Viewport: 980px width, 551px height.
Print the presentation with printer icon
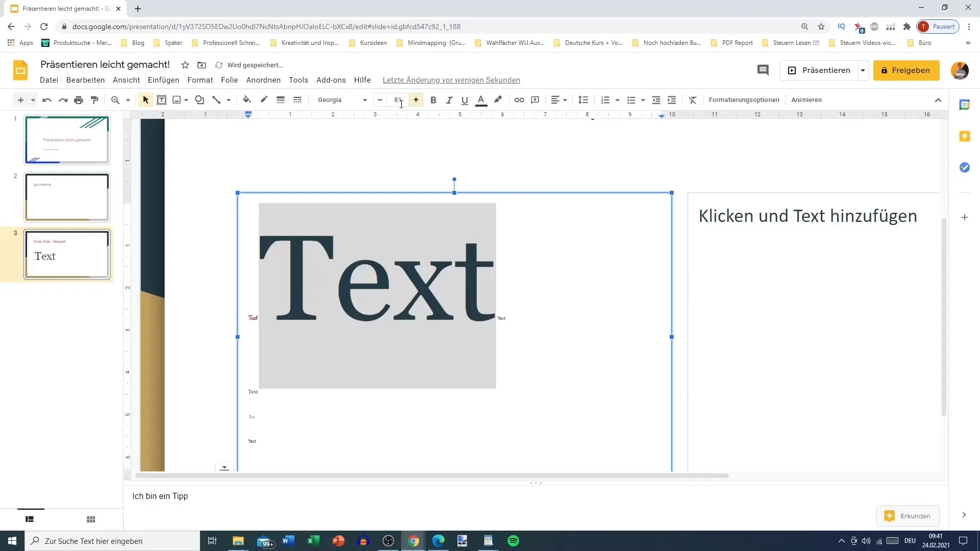coord(79,100)
